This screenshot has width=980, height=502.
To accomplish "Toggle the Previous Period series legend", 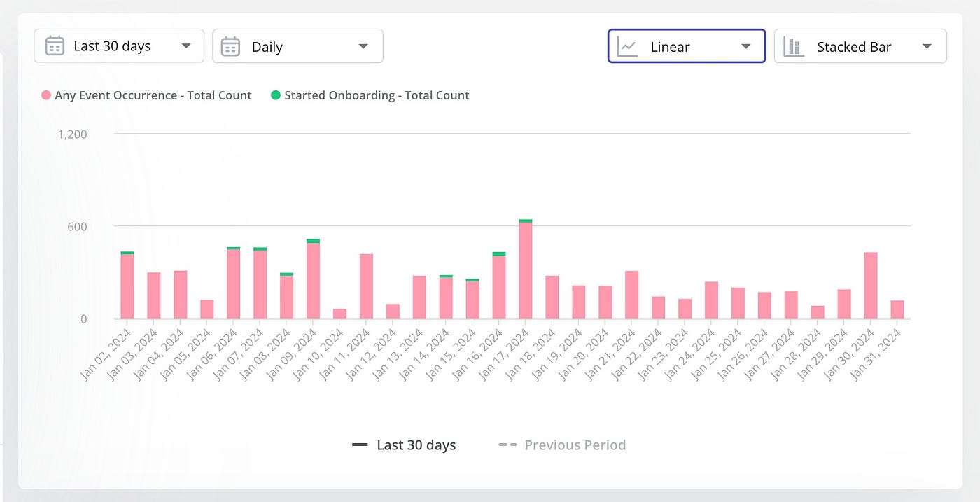I will (x=562, y=445).
